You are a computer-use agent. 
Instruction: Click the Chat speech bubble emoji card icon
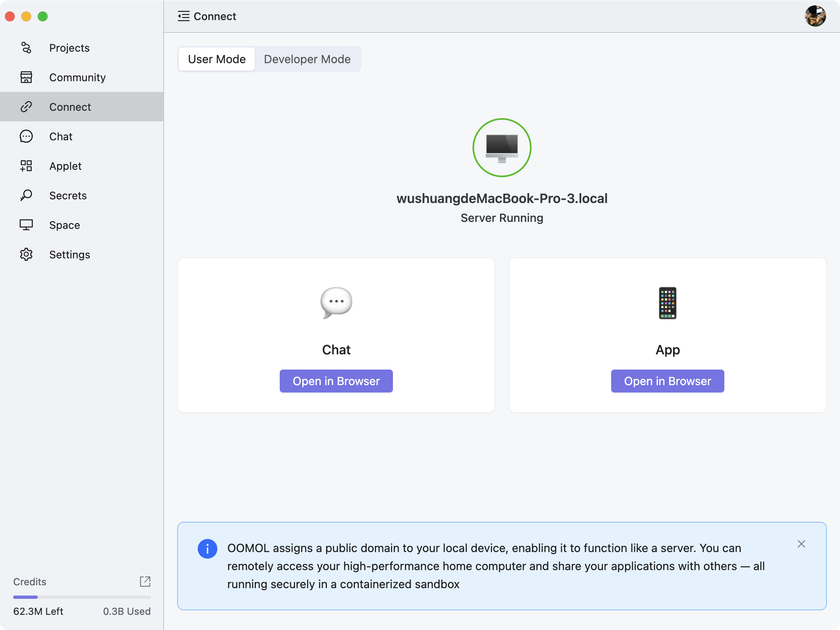pyautogui.click(x=336, y=302)
